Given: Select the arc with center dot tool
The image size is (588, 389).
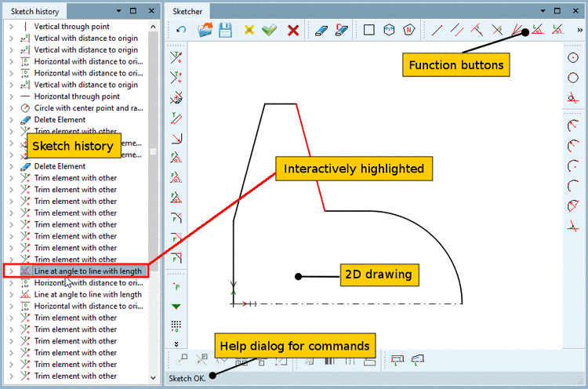Looking at the screenshot, I should [572, 165].
